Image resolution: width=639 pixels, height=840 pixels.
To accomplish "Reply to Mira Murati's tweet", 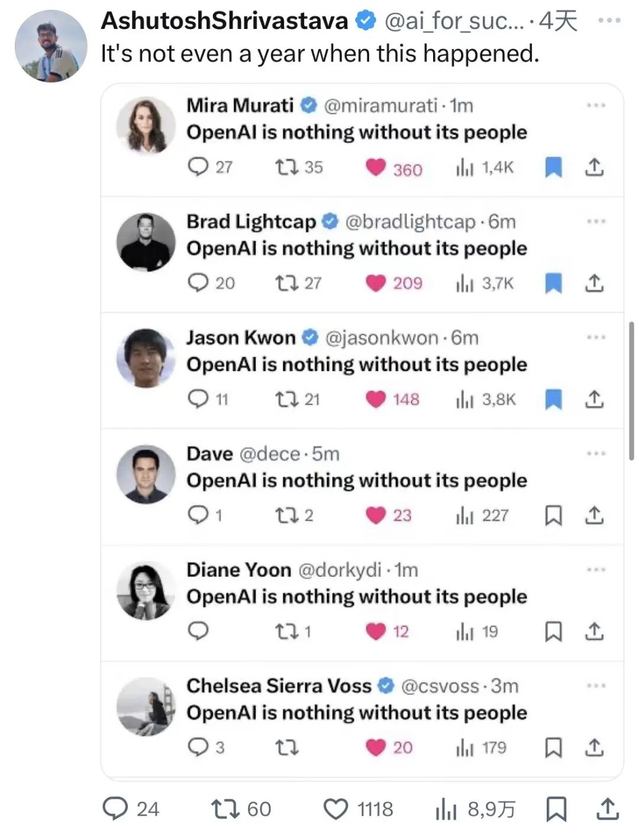I will coord(198,167).
